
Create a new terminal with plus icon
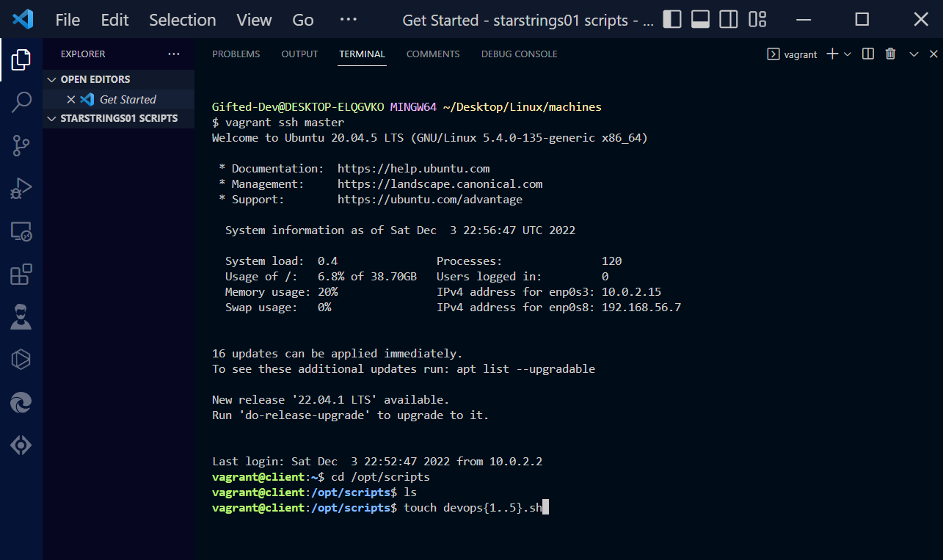point(832,54)
